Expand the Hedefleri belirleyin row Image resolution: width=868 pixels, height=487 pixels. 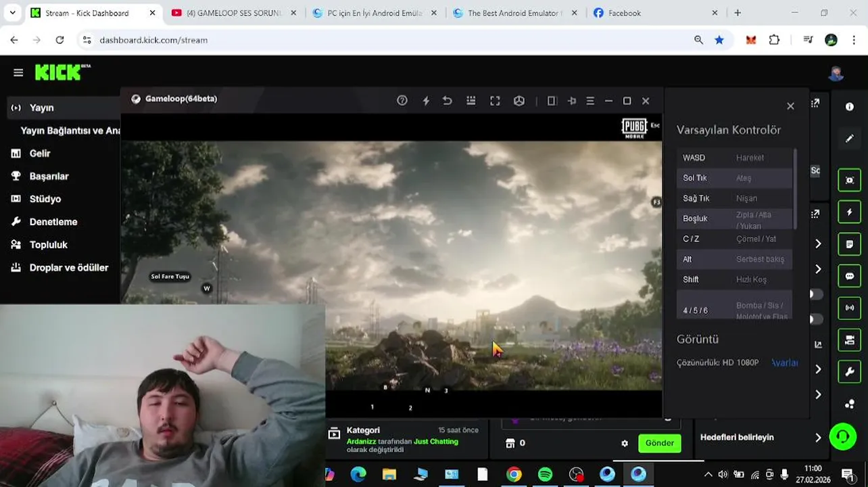click(761, 438)
